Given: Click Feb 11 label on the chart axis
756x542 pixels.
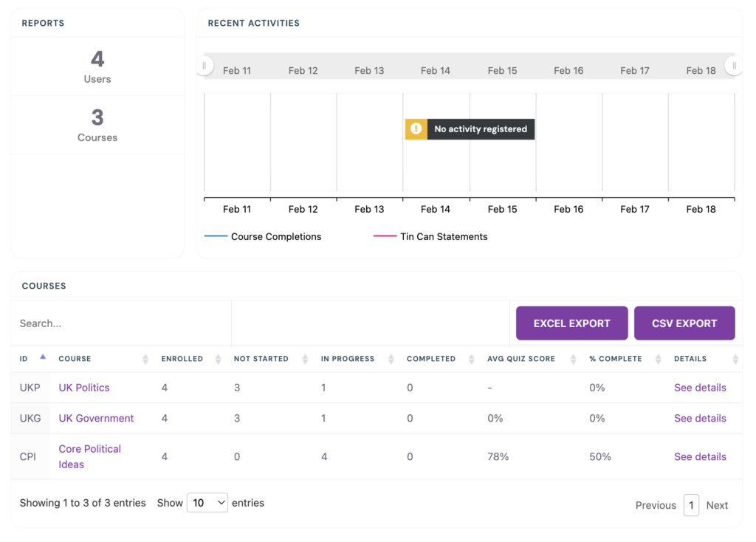Looking at the screenshot, I should (x=237, y=209).
